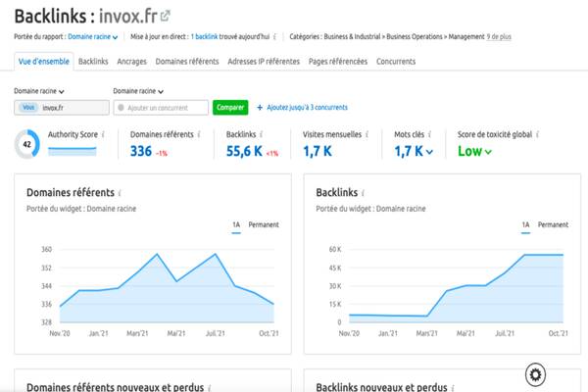Select 1A range in Domaines référents chart
This screenshot has width=588, height=392.
pos(236,225)
